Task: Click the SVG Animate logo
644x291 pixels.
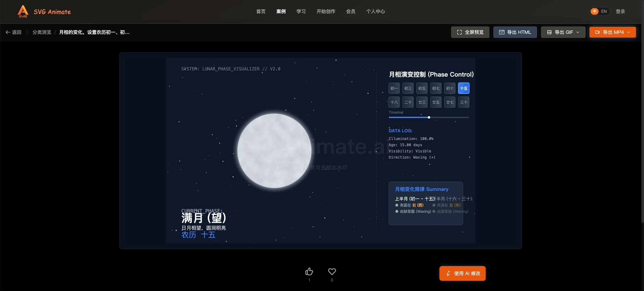Action: click(44, 12)
